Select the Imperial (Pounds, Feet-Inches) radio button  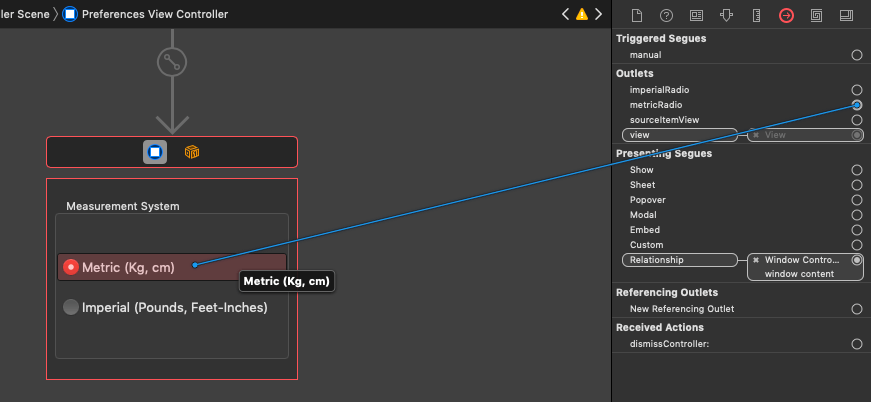tap(71, 308)
